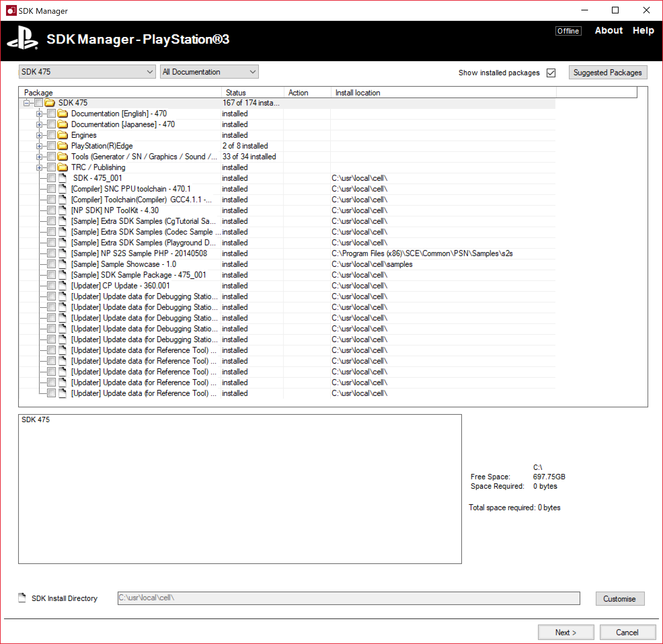Screen dimensions: 663x644
Task: Open the SDK 475 version dropdown
Action: pos(87,72)
